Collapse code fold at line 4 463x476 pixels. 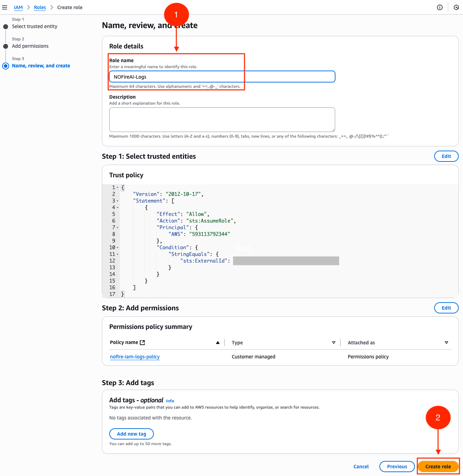[x=118, y=208]
